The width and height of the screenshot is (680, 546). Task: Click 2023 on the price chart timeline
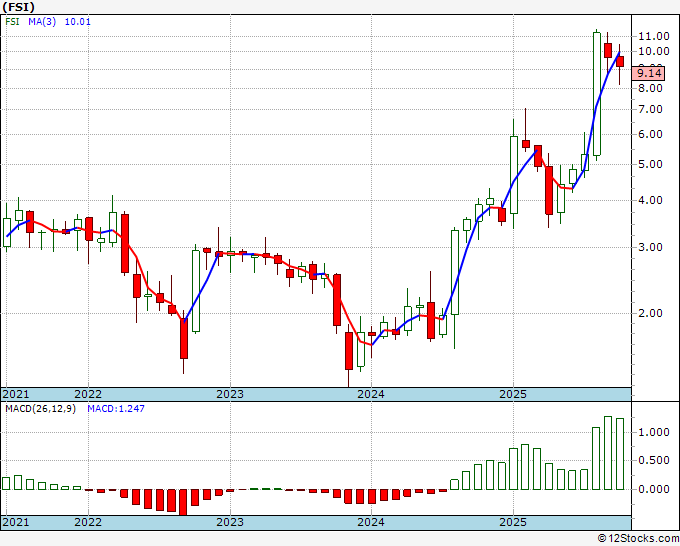[230, 394]
